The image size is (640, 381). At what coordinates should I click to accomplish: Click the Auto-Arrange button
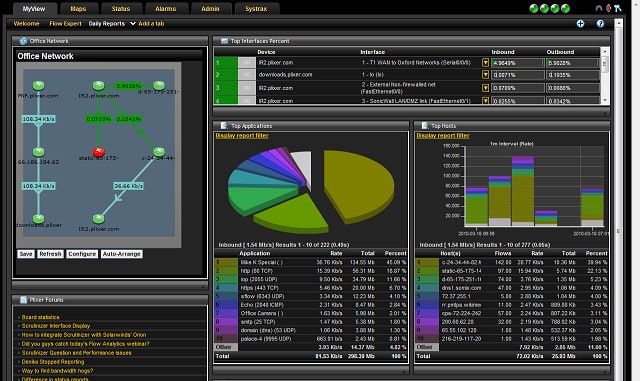click(x=122, y=254)
